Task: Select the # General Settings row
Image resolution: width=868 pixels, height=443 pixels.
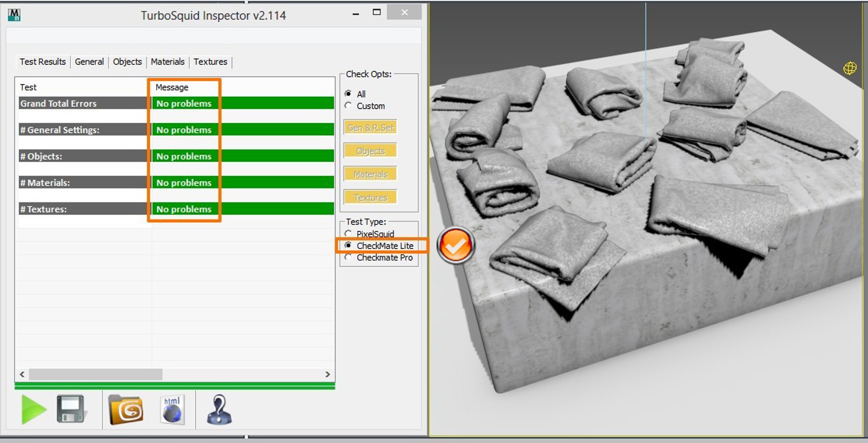Action: 176,129
